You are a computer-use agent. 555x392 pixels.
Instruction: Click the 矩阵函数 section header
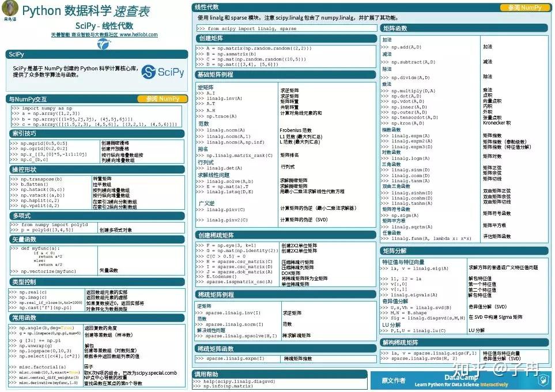coord(465,28)
